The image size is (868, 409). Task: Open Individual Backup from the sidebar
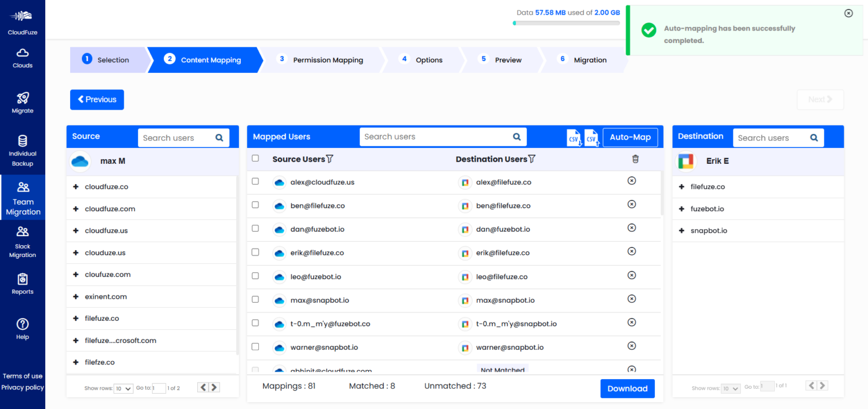[22, 149]
